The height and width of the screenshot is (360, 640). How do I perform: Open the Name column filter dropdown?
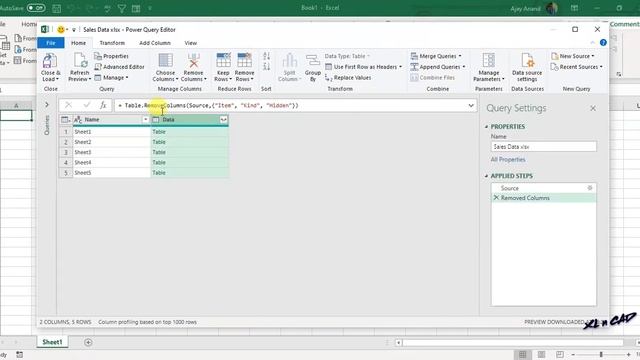tap(145, 120)
